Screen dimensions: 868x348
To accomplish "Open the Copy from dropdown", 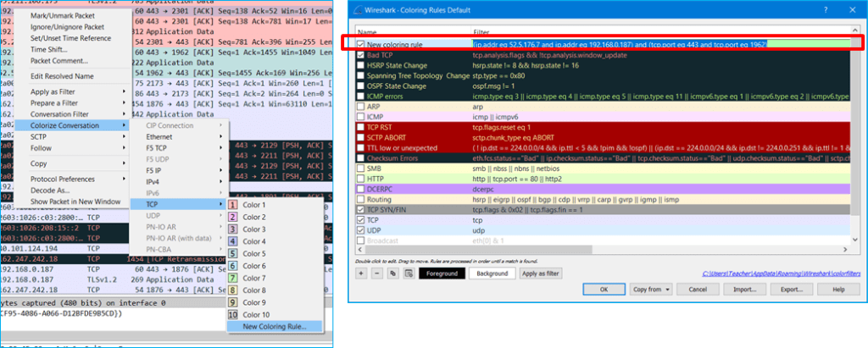I will pyautogui.click(x=652, y=290).
